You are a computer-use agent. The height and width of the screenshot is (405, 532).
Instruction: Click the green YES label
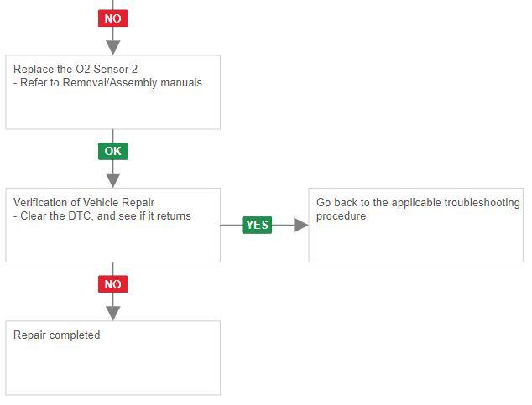(x=257, y=225)
